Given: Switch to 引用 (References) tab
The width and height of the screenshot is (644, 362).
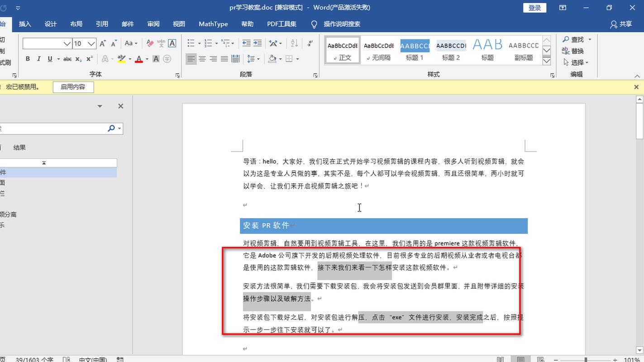Looking at the screenshot, I should (x=102, y=24).
